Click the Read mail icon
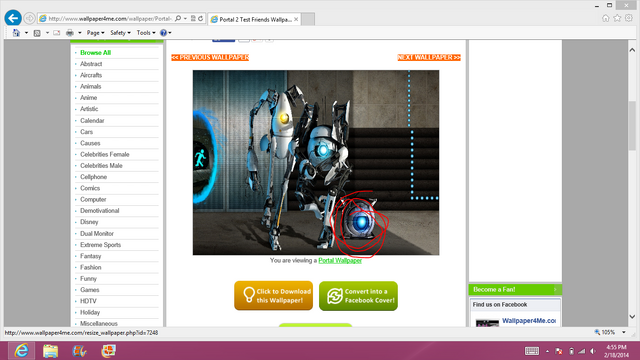Screen dimensions: 640x360 coord(57,33)
